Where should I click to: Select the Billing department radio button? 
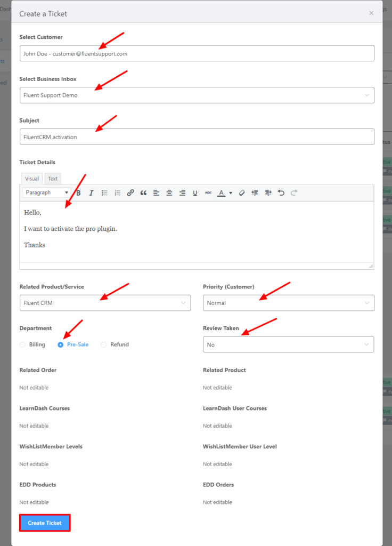pos(22,345)
